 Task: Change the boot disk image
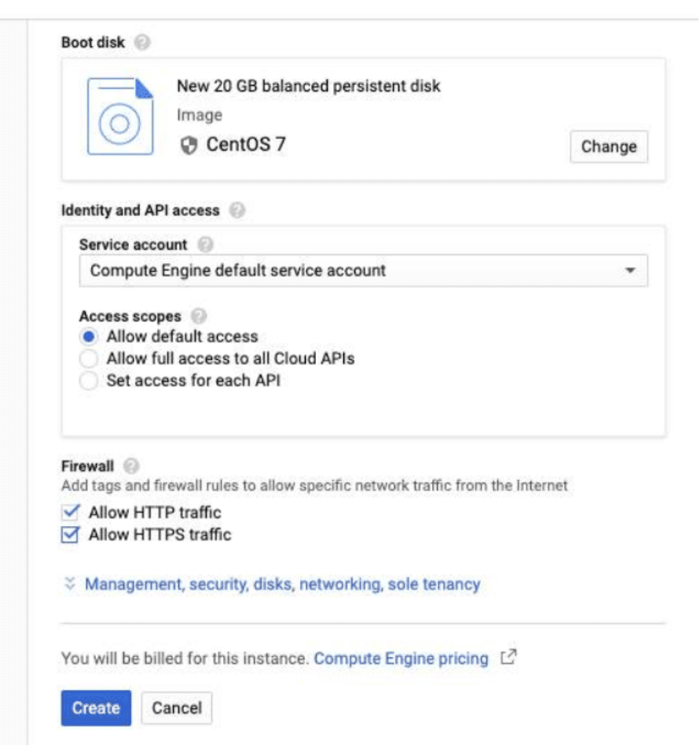pos(609,146)
